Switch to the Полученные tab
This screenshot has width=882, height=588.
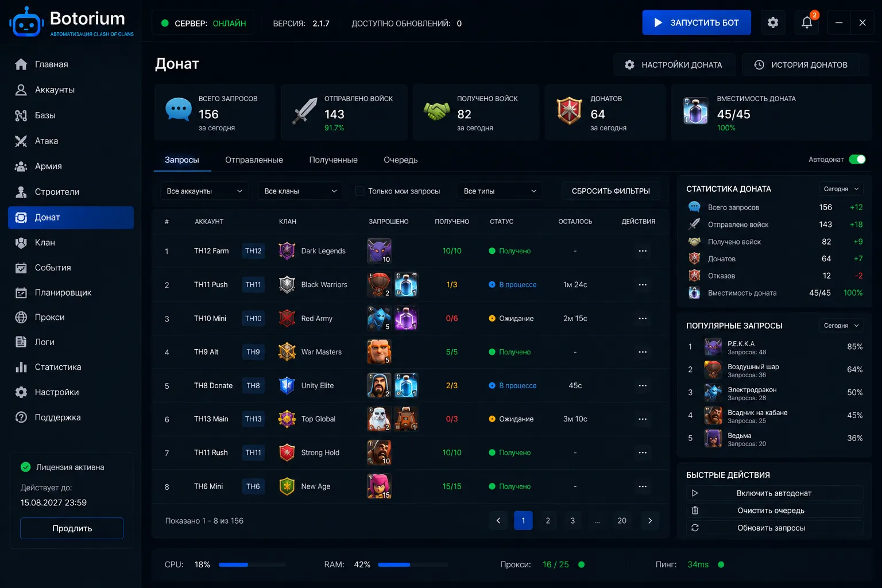click(x=333, y=160)
